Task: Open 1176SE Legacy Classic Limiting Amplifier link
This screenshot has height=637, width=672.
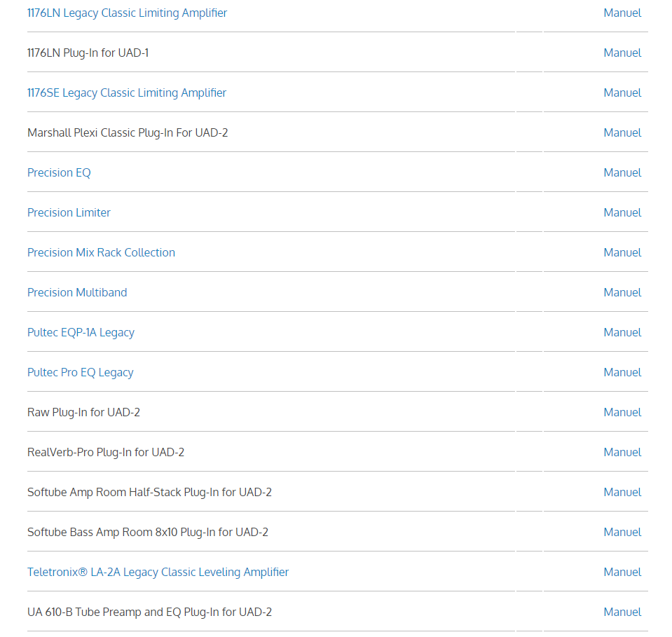Action: coord(126,93)
